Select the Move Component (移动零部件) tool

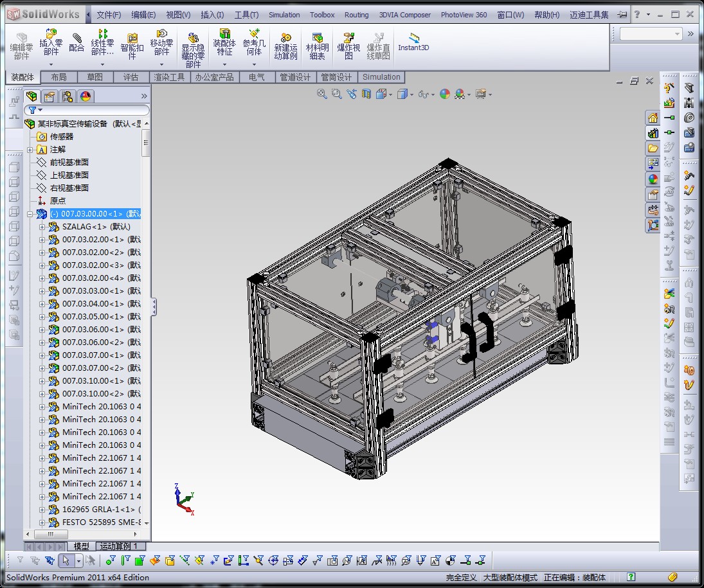(x=161, y=42)
